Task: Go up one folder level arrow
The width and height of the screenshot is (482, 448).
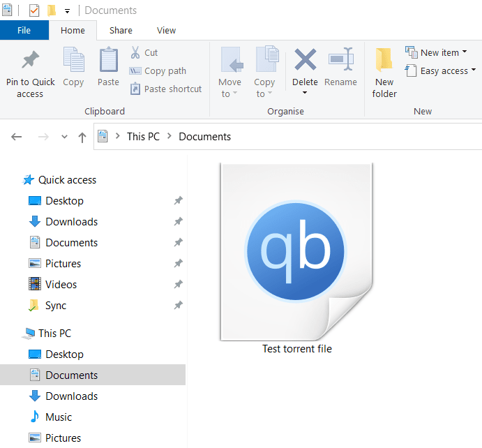Action: (82, 137)
